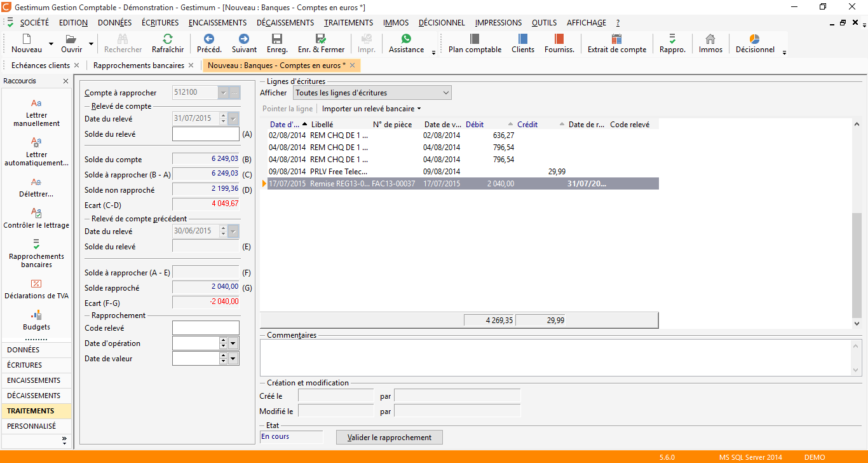Save with the Enreg. icon
This screenshot has width=868, height=463.
pyautogui.click(x=277, y=39)
